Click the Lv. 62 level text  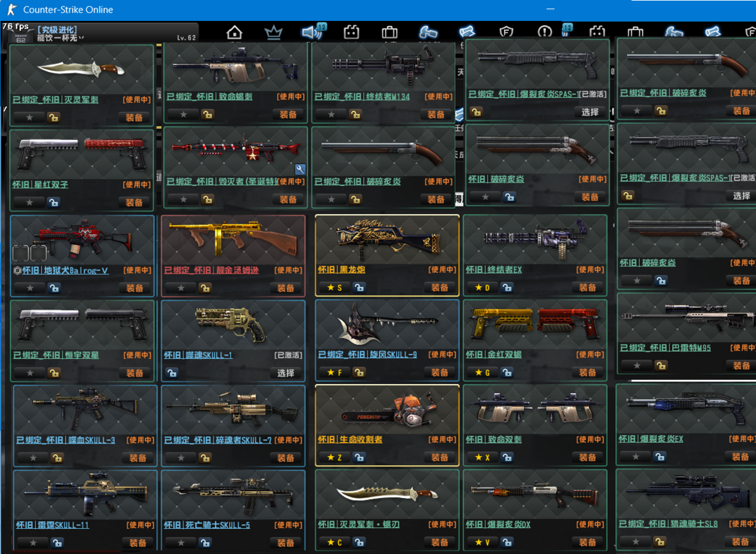pyautogui.click(x=187, y=38)
